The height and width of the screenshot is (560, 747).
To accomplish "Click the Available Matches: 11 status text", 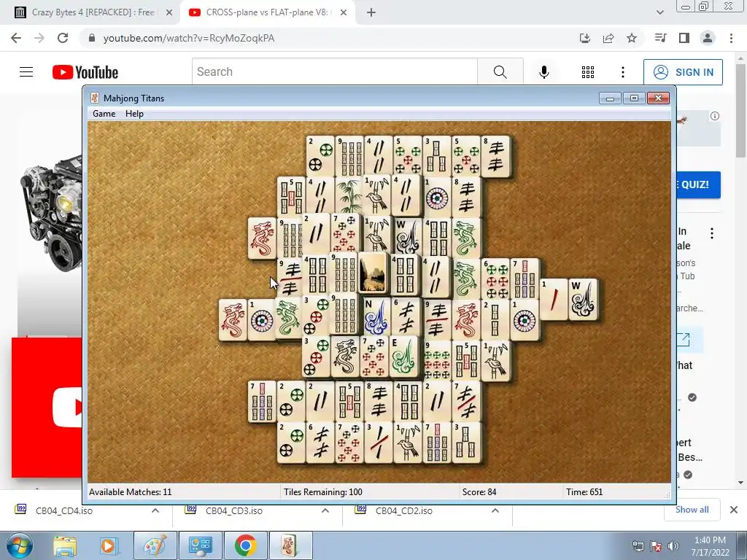I will coord(130,492).
